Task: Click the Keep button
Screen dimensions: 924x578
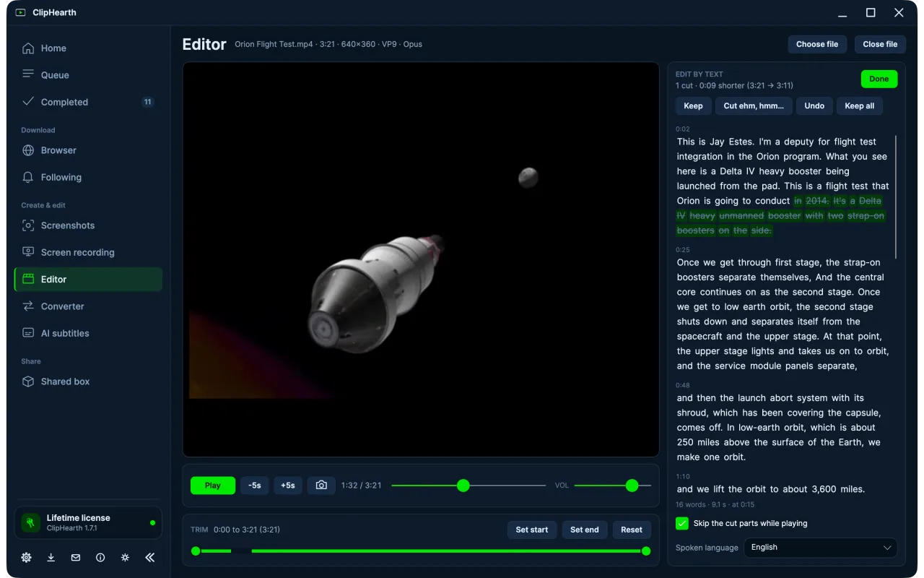Action: (693, 106)
